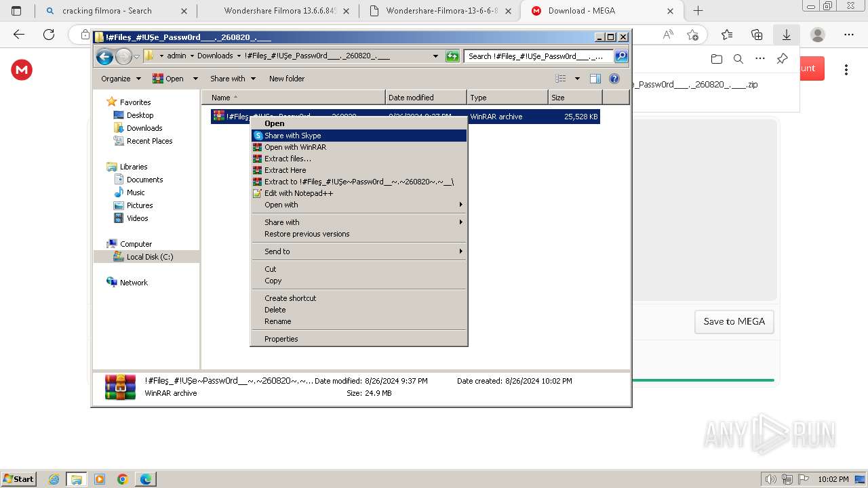Viewport: 868px width, 488px height.
Task: Open the Share with toolbar dropdown
Action: [233, 79]
